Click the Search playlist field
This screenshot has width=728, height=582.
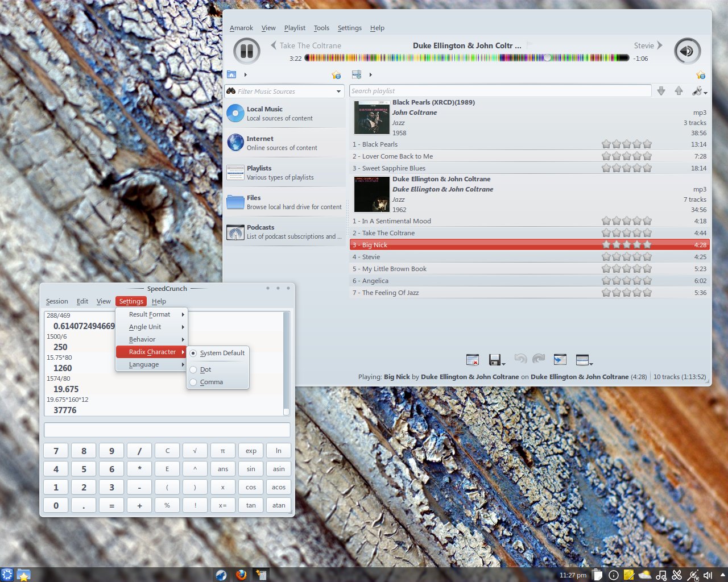pos(500,91)
